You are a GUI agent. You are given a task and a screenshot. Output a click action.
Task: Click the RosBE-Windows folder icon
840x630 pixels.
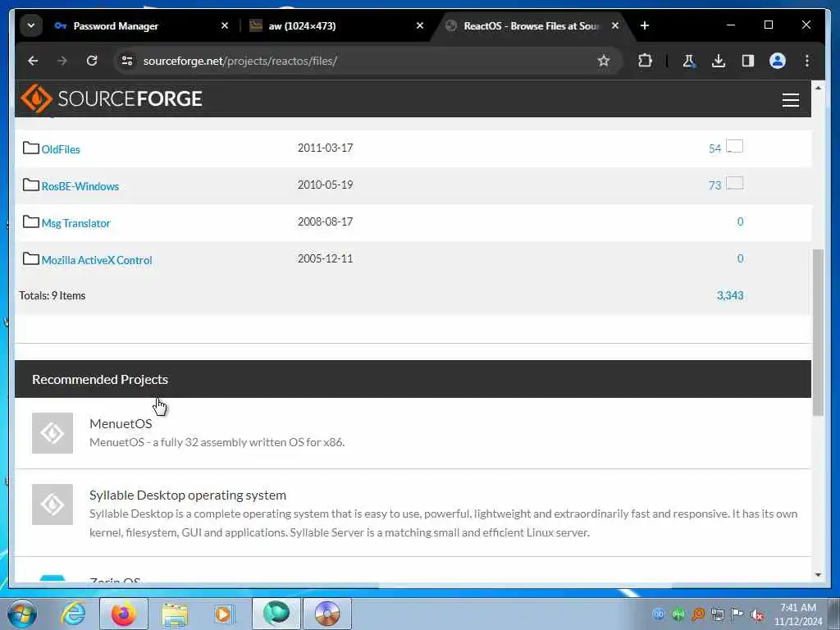[31, 185]
